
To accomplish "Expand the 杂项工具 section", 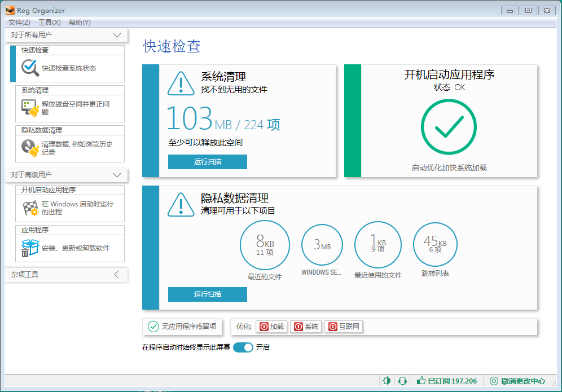I will [x=117, y=275].
